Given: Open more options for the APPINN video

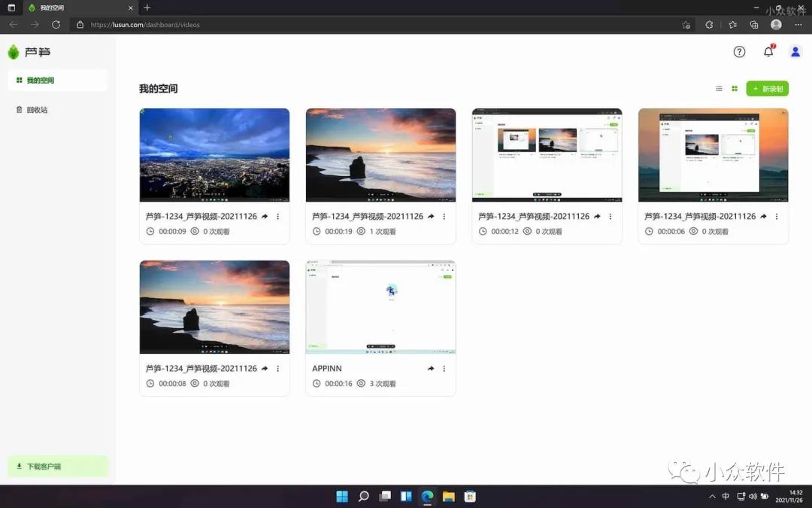Looking at the screenshot, I should coord(444,368).
